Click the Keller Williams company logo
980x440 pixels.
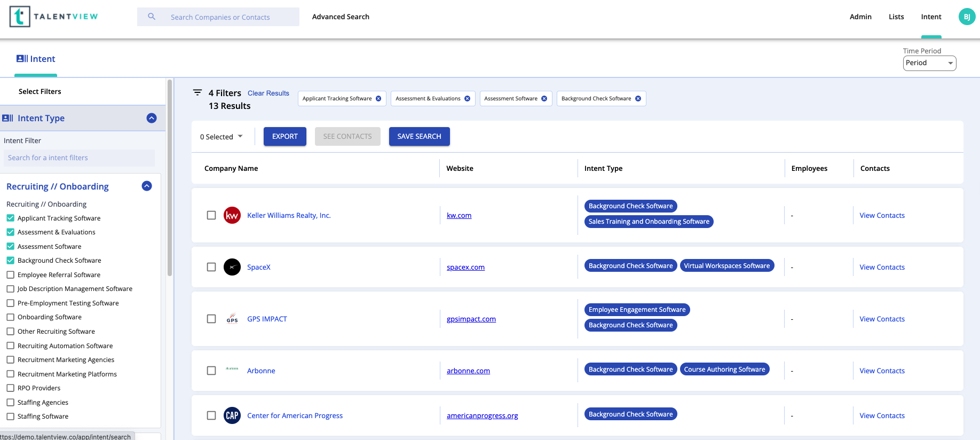[232, 215]
